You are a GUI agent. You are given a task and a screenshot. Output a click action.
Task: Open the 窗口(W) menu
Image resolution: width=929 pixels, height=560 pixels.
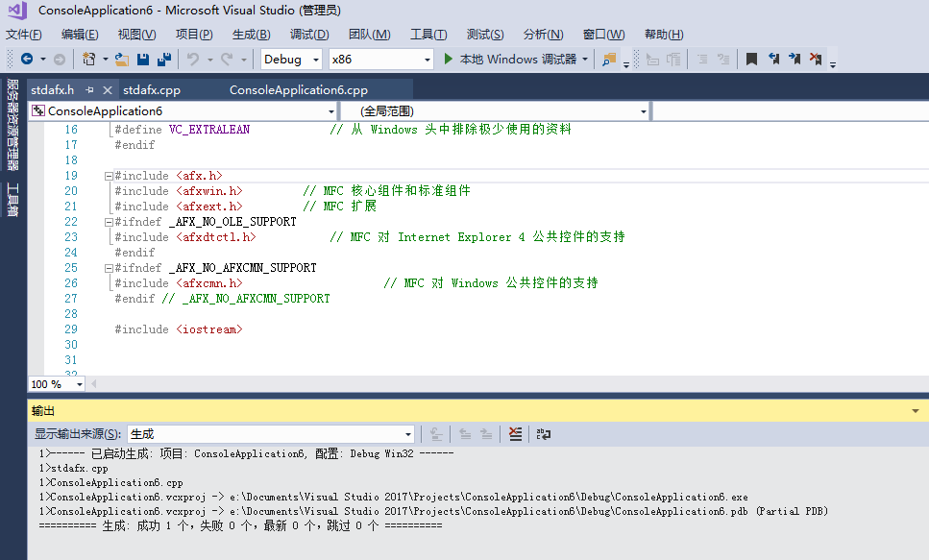click(x=603, y=35)
